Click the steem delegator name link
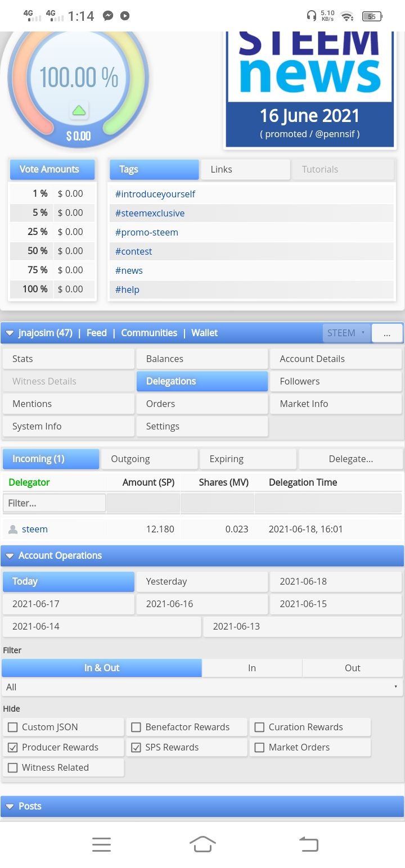The image size is (405, 868). tap(35, 529)
